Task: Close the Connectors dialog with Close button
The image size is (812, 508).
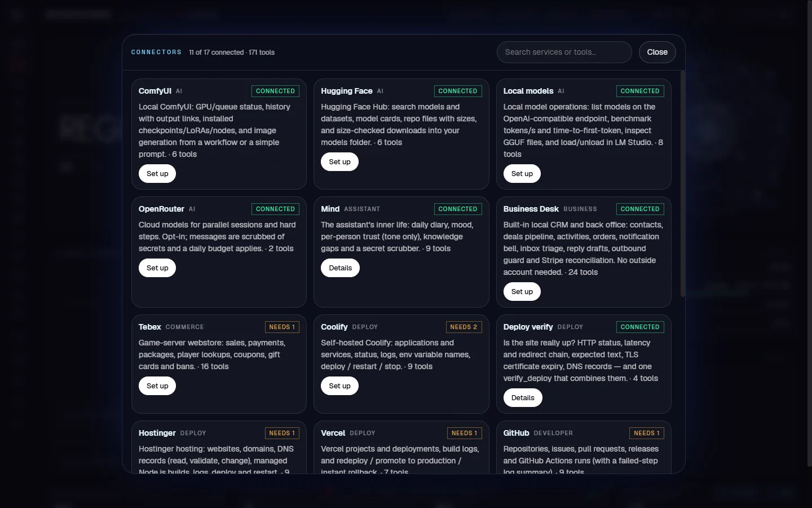Action: [x=657, y=52]
